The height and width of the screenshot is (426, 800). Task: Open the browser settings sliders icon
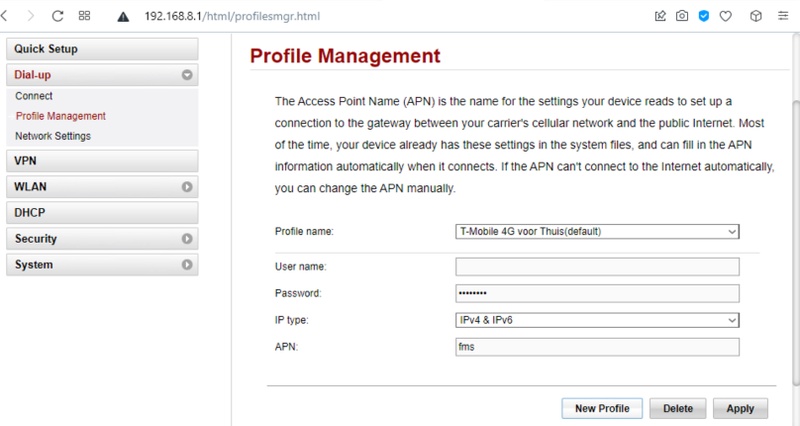[783, 16]
